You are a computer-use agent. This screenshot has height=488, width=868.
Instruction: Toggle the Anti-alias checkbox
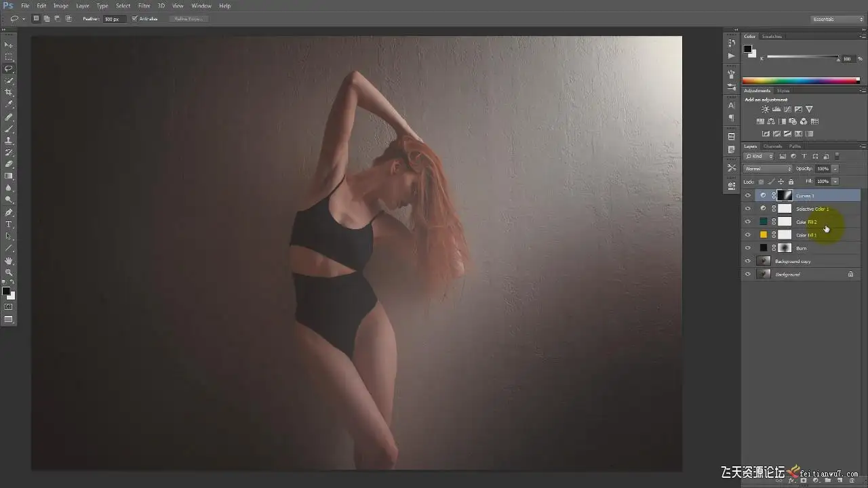(134, 18)
